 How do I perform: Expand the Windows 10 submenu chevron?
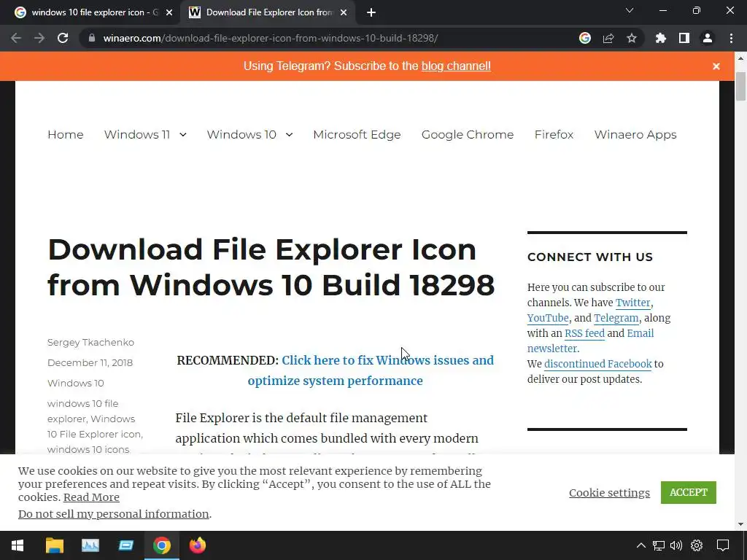(289, 135)
